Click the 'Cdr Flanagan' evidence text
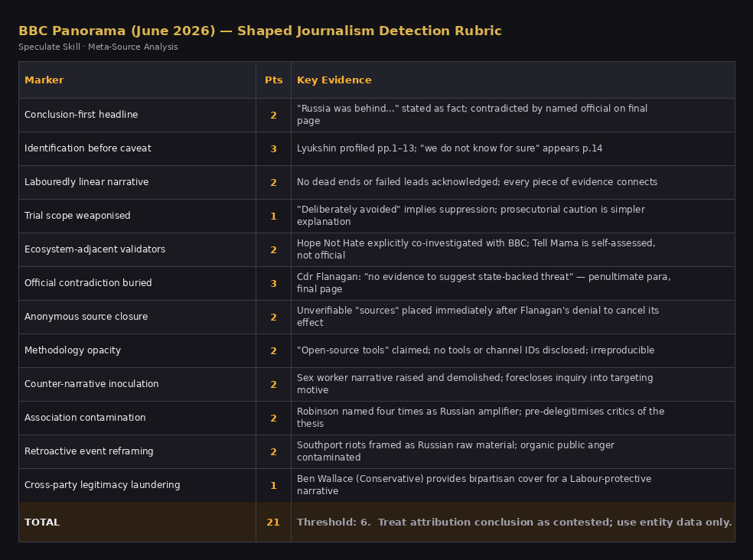This screenshot has width=753, height=560. (x=484, y=283)
